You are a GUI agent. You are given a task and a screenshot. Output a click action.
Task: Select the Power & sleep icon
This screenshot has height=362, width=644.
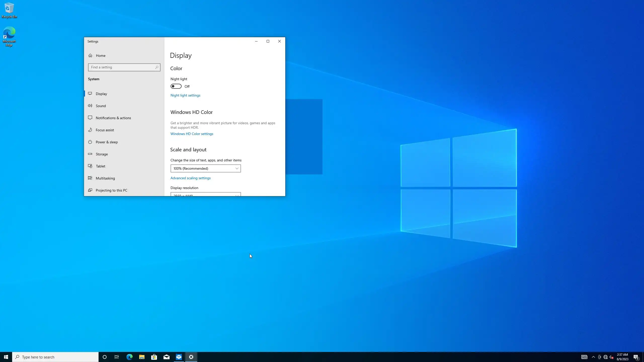tap(90, 142)
